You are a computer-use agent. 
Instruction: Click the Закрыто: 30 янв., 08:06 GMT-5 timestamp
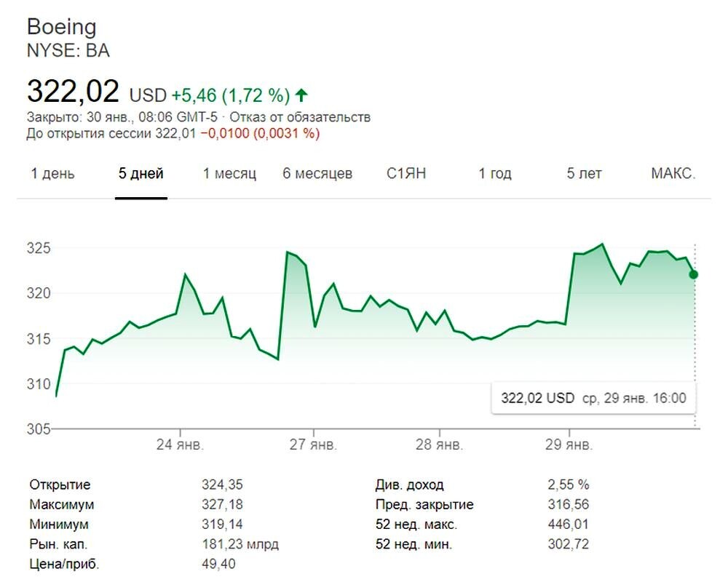click(122, 117)
